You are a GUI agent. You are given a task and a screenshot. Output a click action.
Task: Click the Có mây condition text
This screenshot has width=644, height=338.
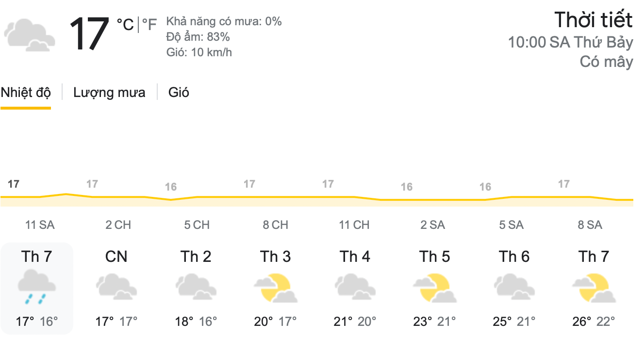[x=606, y=62]
